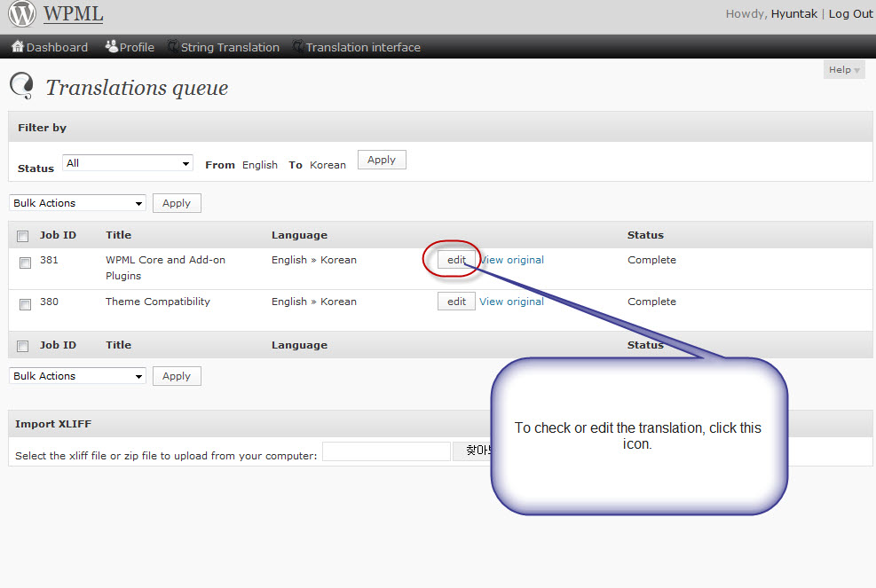Apply the status filter

(382, 160)
